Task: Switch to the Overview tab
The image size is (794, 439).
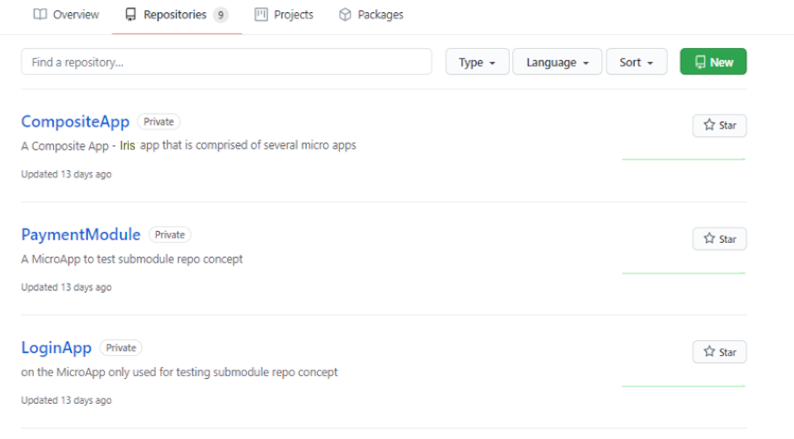Action: pos(75,15)
